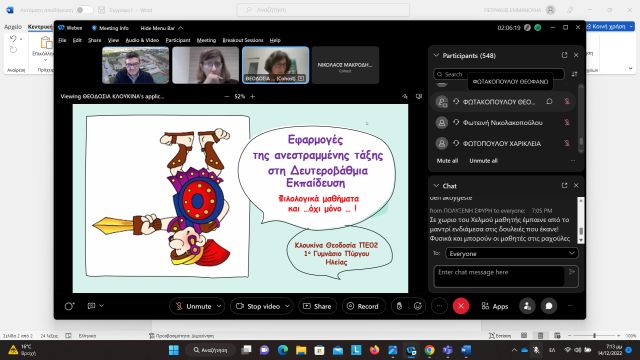Open File Explorer from the taskbar
The image size is (640, 360).
(301, 350)
